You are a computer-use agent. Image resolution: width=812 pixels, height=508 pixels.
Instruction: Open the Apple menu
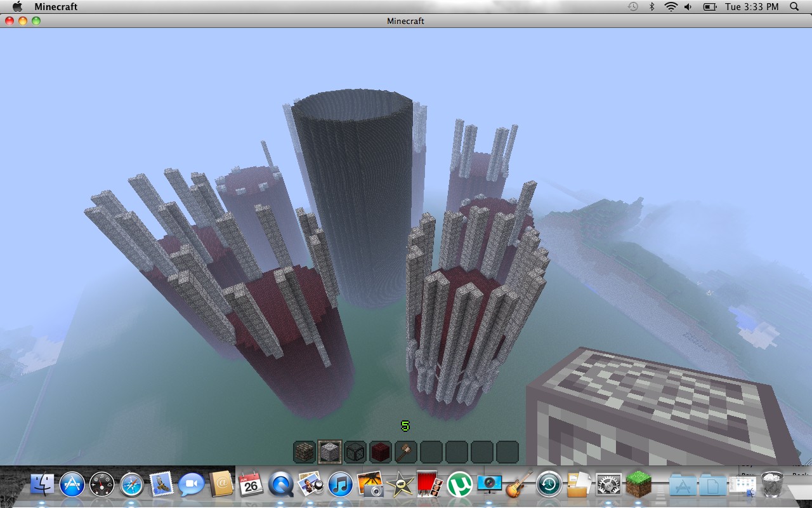(x=16, y=7)
